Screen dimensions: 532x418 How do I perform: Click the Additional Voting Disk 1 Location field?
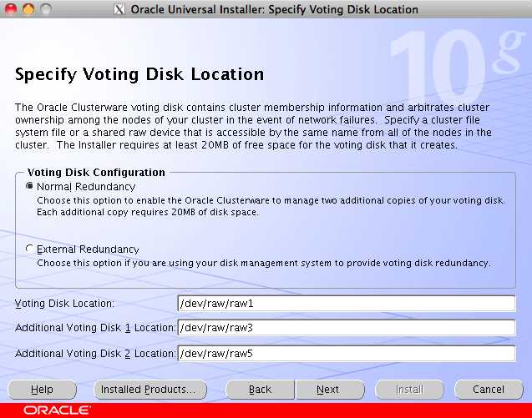[x=346, y=328]
